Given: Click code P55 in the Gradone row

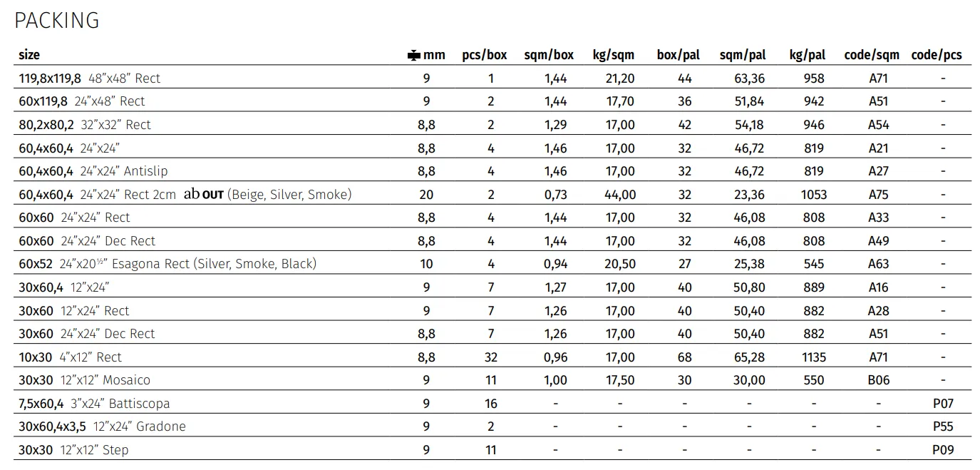Looking at the screenshot, I should 943,426.
